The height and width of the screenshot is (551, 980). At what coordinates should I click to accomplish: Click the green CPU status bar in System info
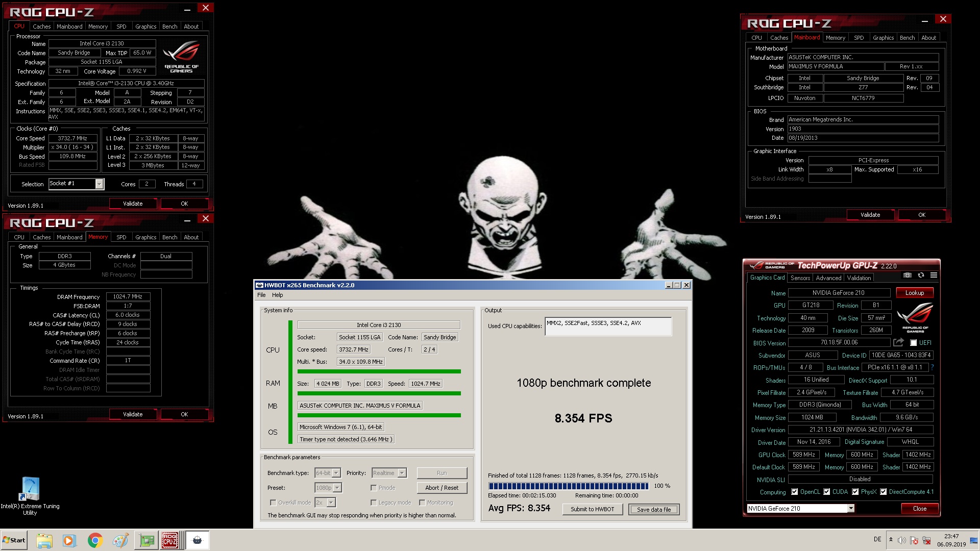pyautogui.click(x=379, y=371)
